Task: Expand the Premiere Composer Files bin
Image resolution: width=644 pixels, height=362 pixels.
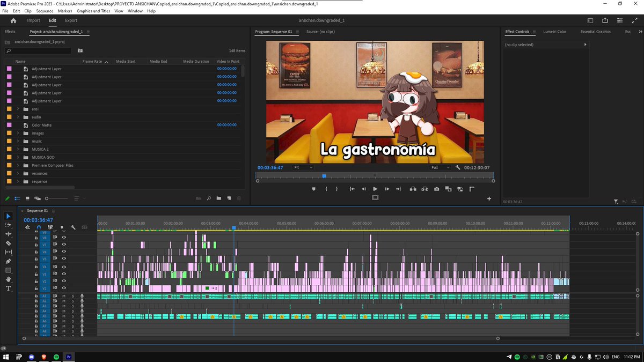Action: pyautogui.click(x=18, y=165)
